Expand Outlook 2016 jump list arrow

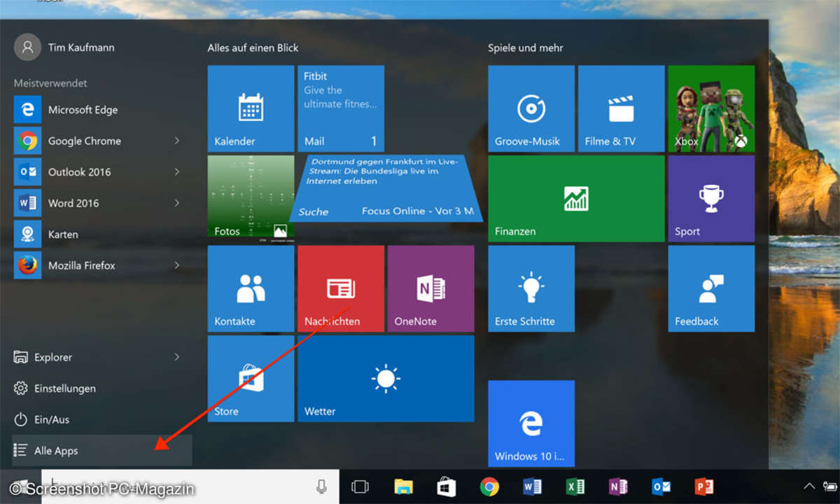[177, 172]
